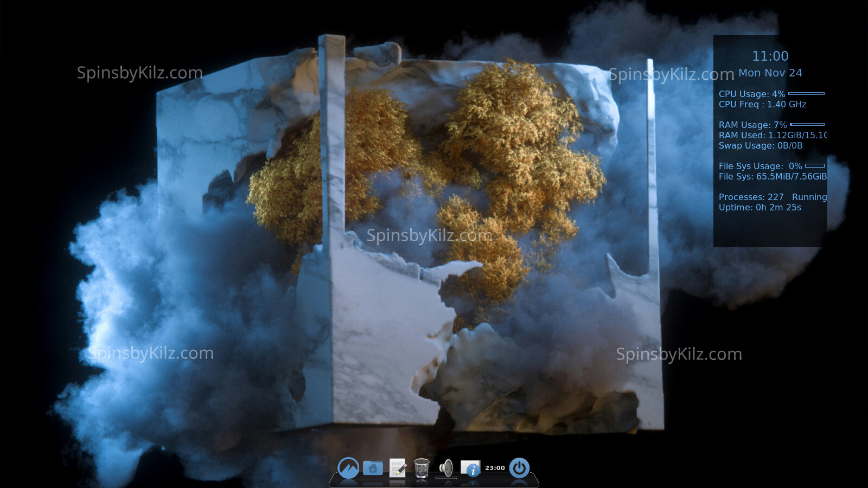Click the 11:00 time in widget
Image resolution: width=868 pixels, height=488 pixels.
(x=770, y=56)
